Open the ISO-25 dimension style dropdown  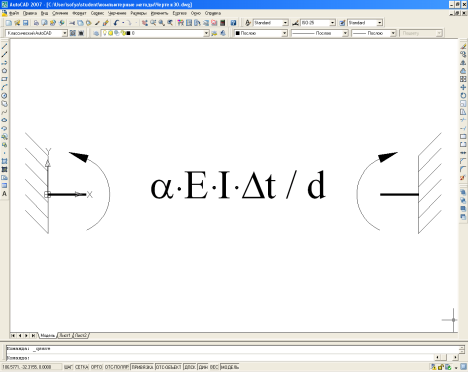[x=317, y=23]
